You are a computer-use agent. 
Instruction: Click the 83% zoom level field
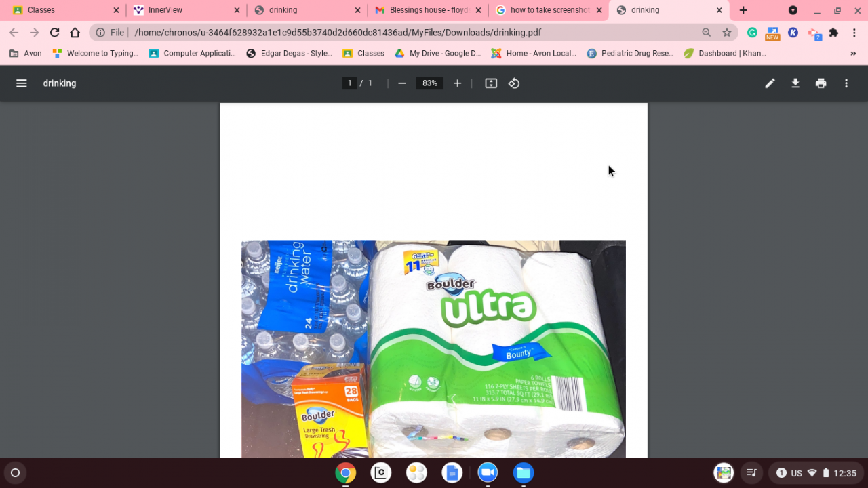(x=430, y=83)
